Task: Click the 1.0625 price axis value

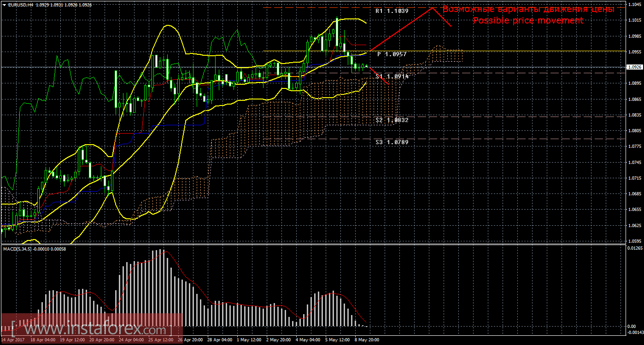Action: [x=635, y=225]
